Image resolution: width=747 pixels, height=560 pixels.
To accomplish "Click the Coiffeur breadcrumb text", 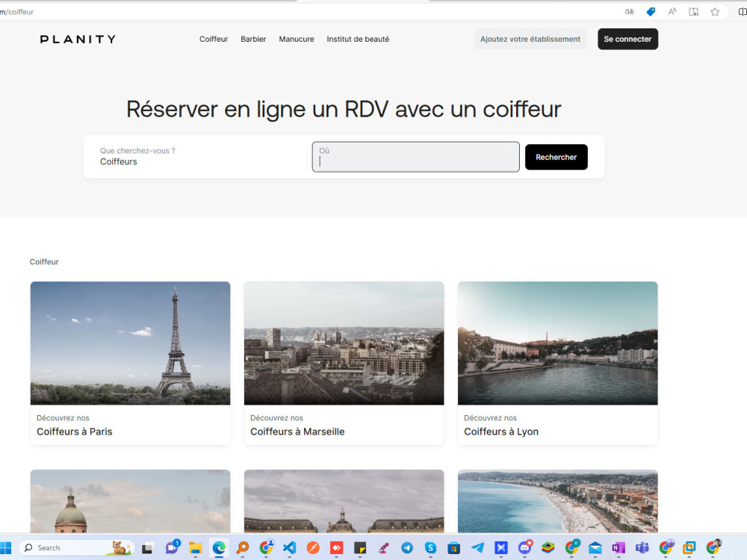I will pos(44,262).
